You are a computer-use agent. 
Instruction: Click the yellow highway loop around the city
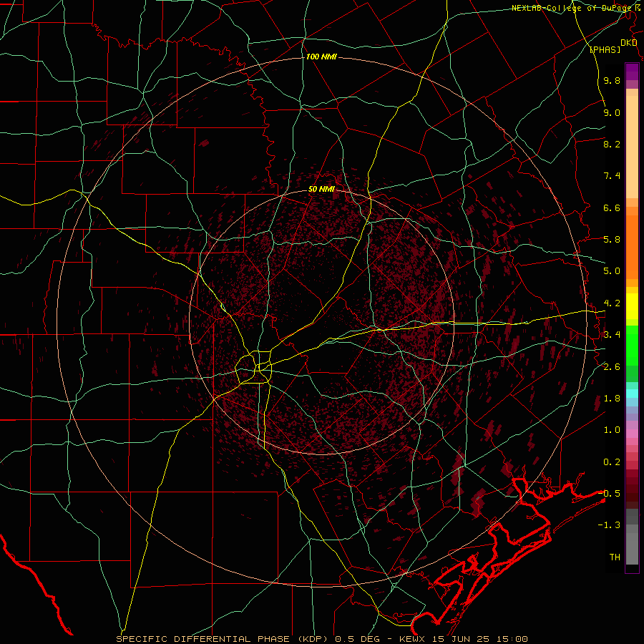point(254,367)
